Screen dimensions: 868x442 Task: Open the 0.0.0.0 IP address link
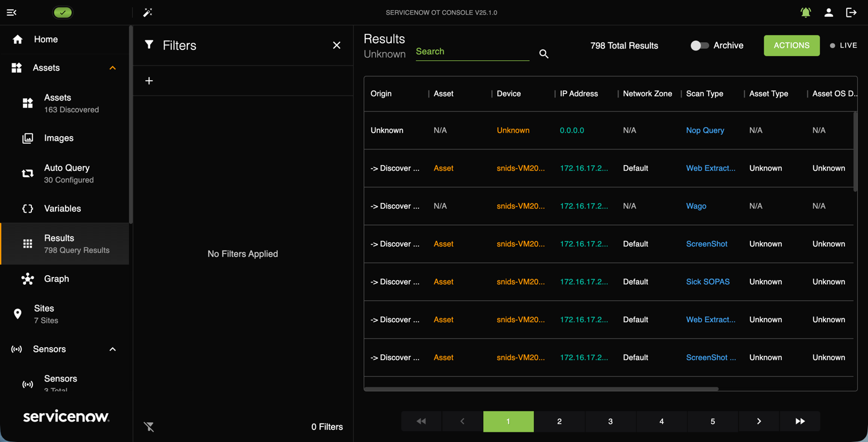[572, 131]
